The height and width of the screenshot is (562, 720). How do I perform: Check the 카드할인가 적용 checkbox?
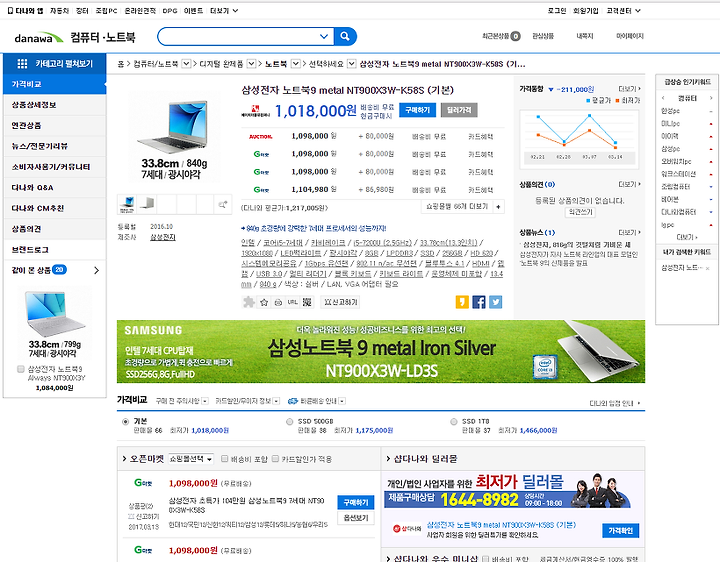275,458
